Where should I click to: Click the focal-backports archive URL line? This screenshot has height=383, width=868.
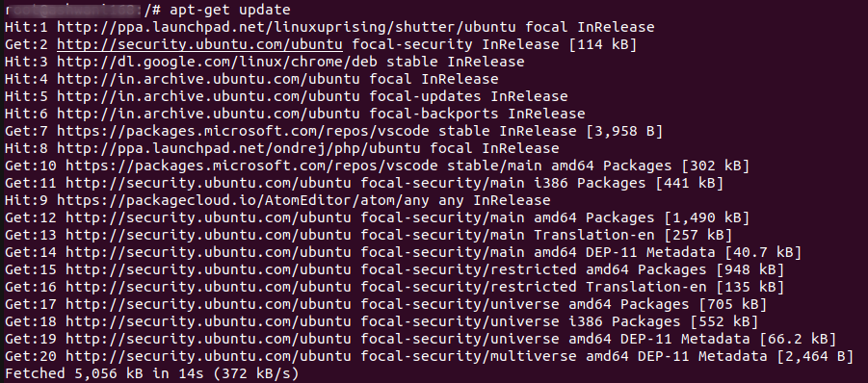tap(295, 114)
